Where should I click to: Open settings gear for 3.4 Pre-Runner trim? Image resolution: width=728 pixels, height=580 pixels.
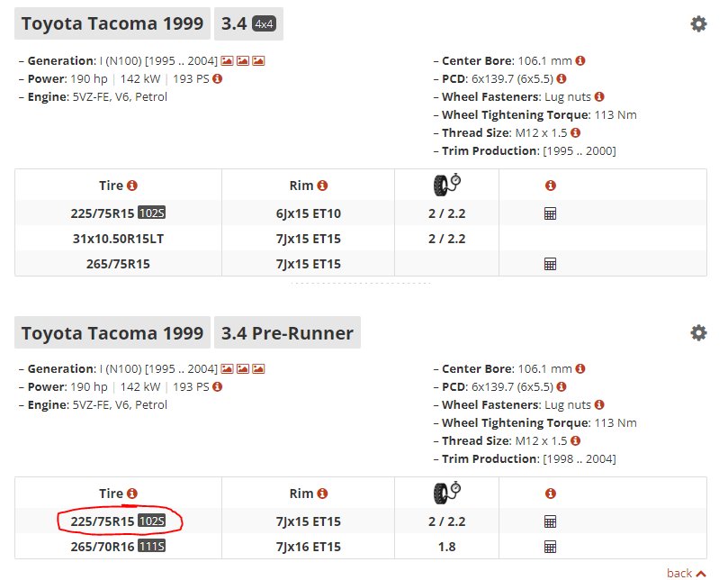698,332
